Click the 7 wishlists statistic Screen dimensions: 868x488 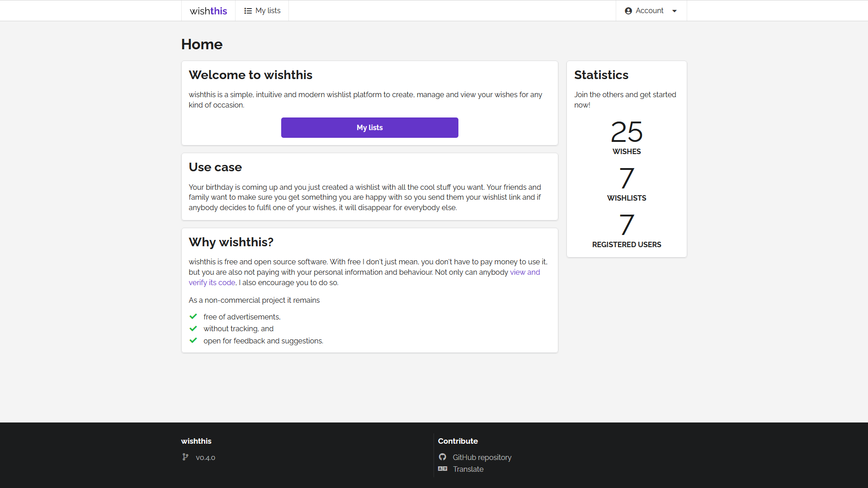[626, 178]
